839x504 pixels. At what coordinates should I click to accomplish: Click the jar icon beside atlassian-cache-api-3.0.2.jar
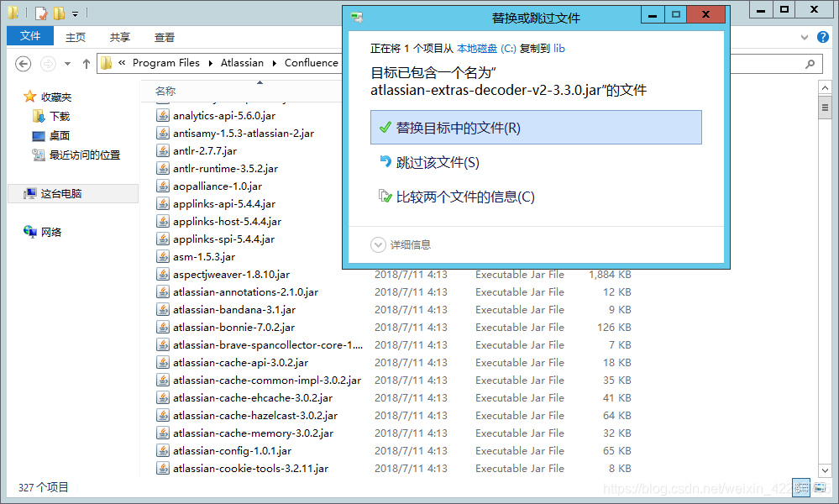pyautogui.click(x=163, y=363)
